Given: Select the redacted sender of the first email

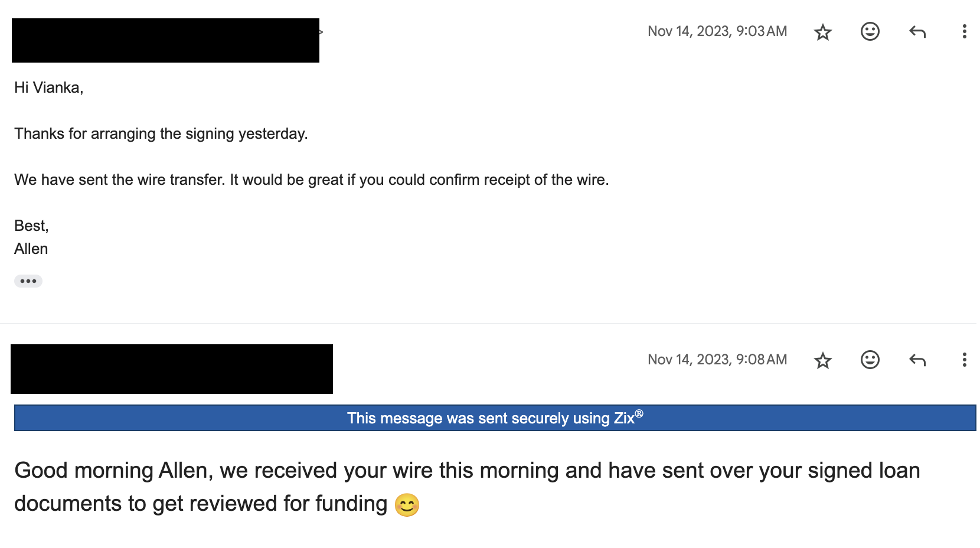Looking at the screenshot, I should click(x=165, y=40).
